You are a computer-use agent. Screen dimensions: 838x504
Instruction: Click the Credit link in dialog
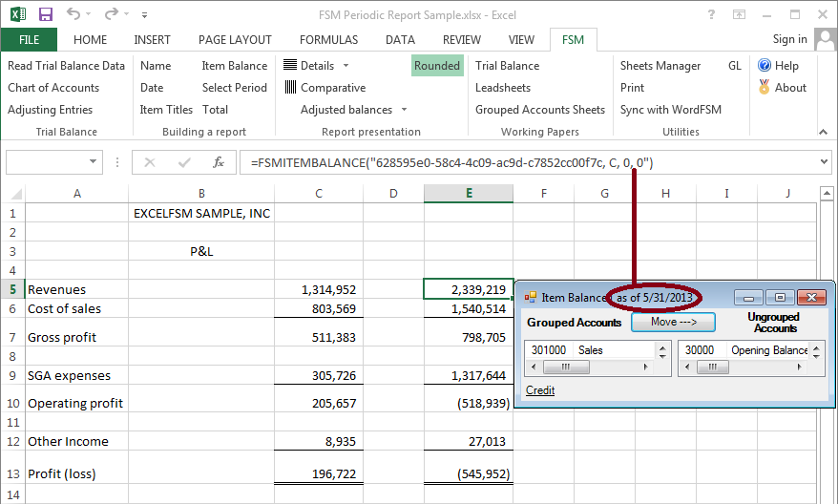(x=540, y=390)
